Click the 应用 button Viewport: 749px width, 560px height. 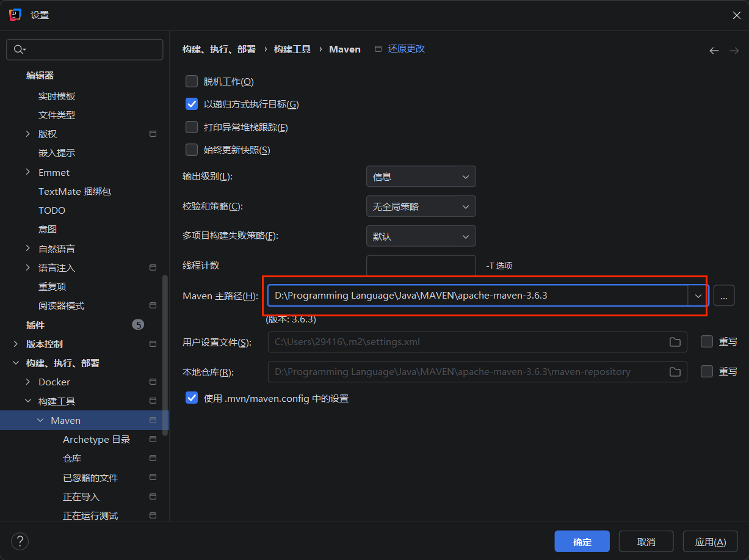(711, 542)
